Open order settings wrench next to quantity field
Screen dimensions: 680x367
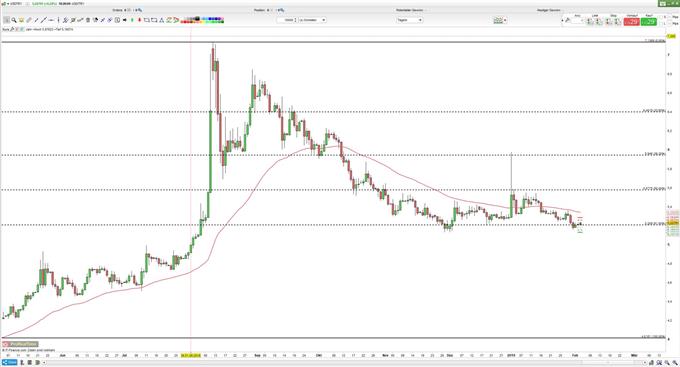pyautogui.click(x=567, y=20)
